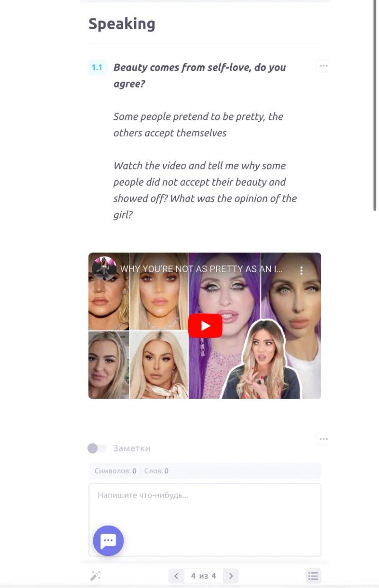The height and width of the screenshot is (588, 379).
Task: Open the video title link
Action: click(x=201, y=269)
